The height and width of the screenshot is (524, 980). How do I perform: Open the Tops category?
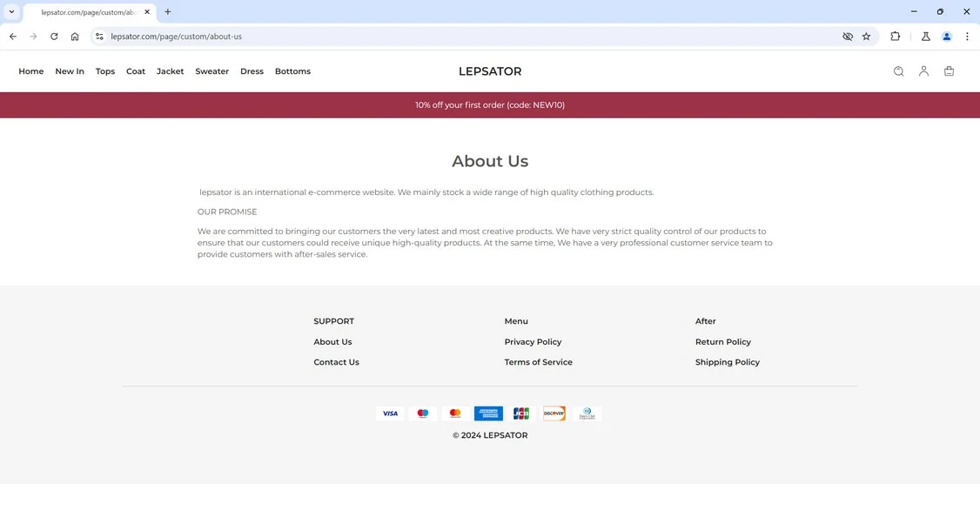click(105, 71)
